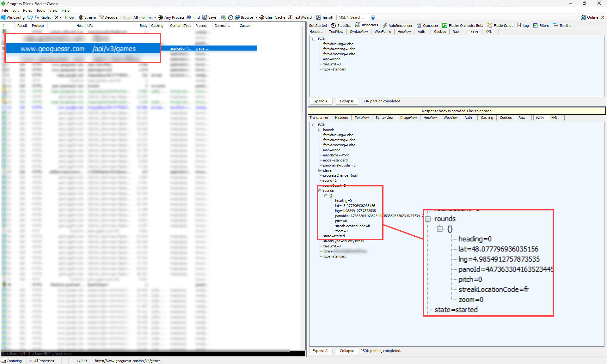Screen dimensions: 607x364
Task: Open the Composer tab
Action: click(x=427, y=26)
